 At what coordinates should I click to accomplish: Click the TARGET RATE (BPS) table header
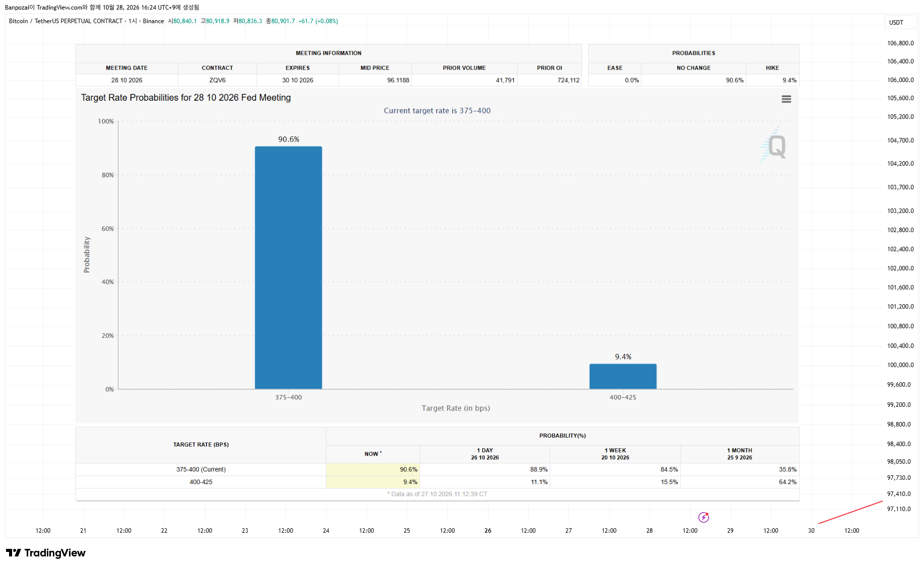pyautogui.click(x=201, y=445)
